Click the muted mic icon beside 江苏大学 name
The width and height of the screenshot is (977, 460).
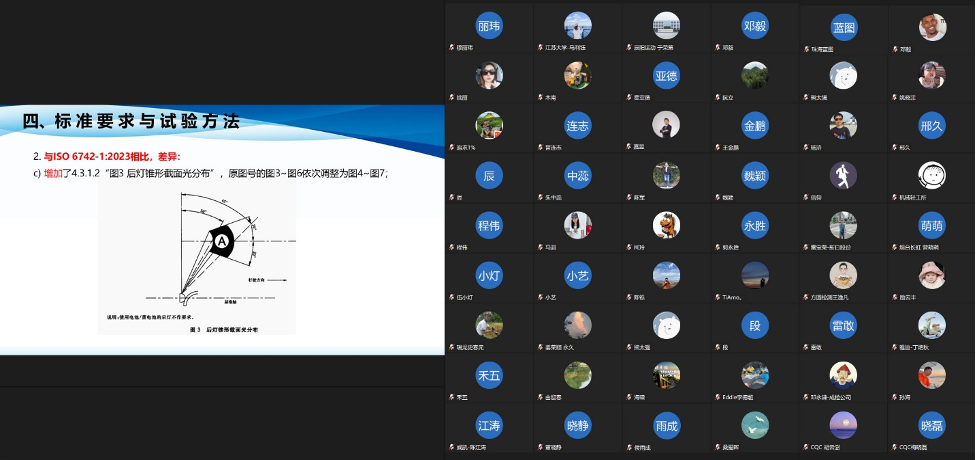(541, 47)
